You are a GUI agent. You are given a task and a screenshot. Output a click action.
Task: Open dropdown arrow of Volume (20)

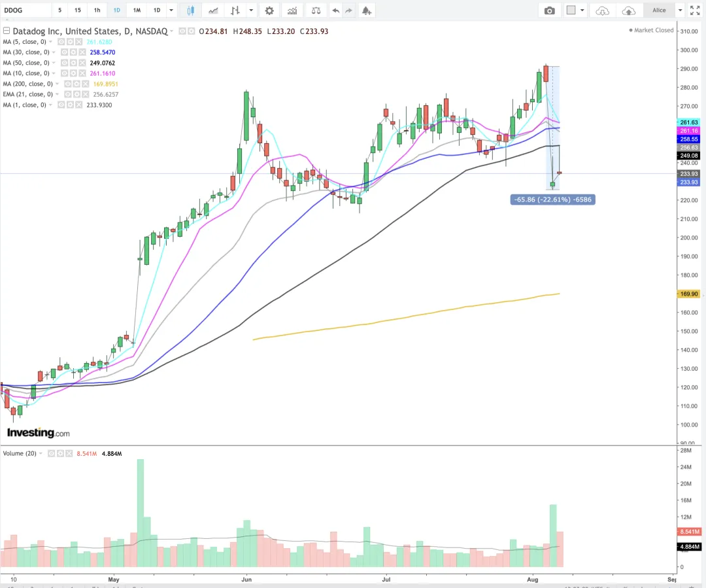click(x=41, y=454)
